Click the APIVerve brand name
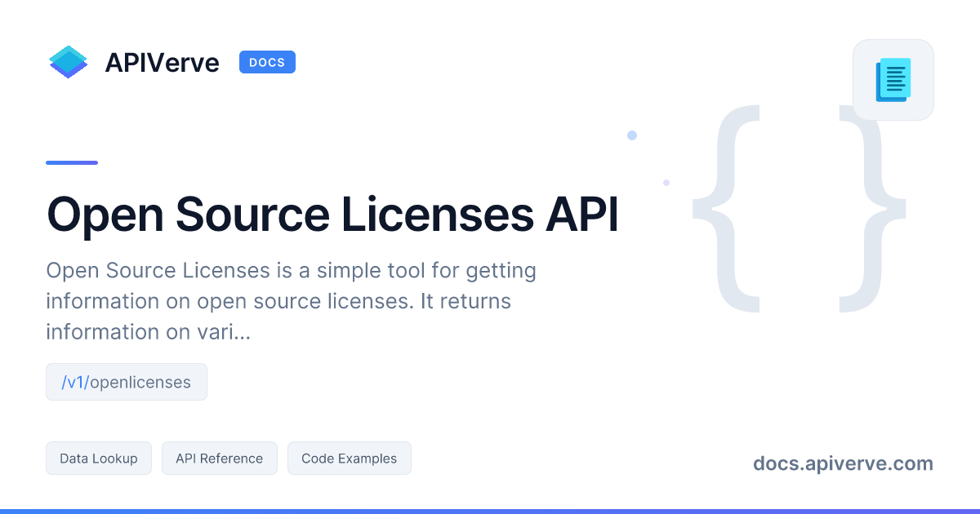The height and width of the screenshot is (514, 980). [x=162, y=63]
